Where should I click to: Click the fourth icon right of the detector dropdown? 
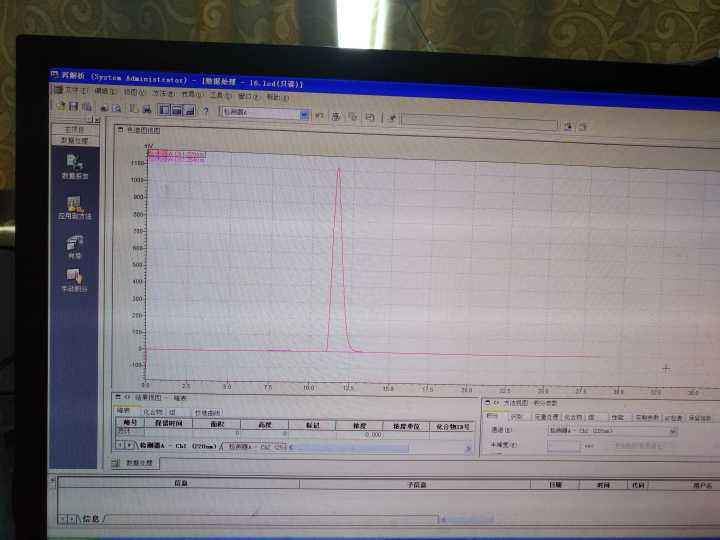click(x=370, y=117)
